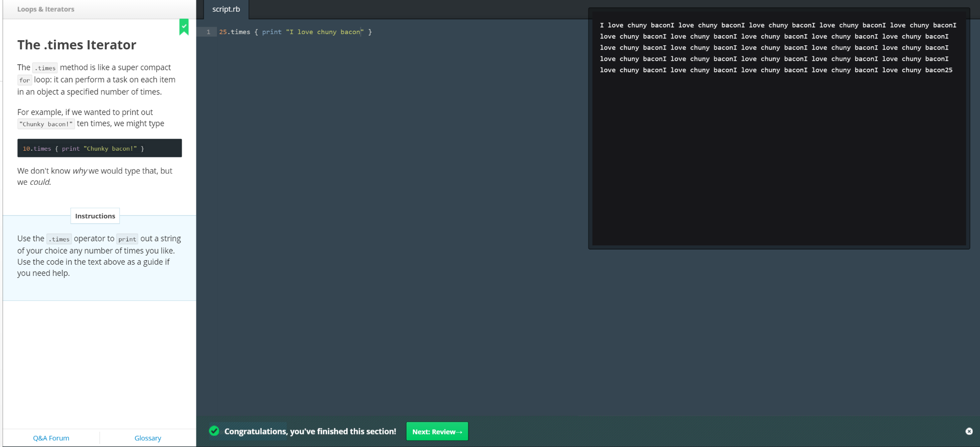Close the congratulations banner with the X icon

pos(969,431)
